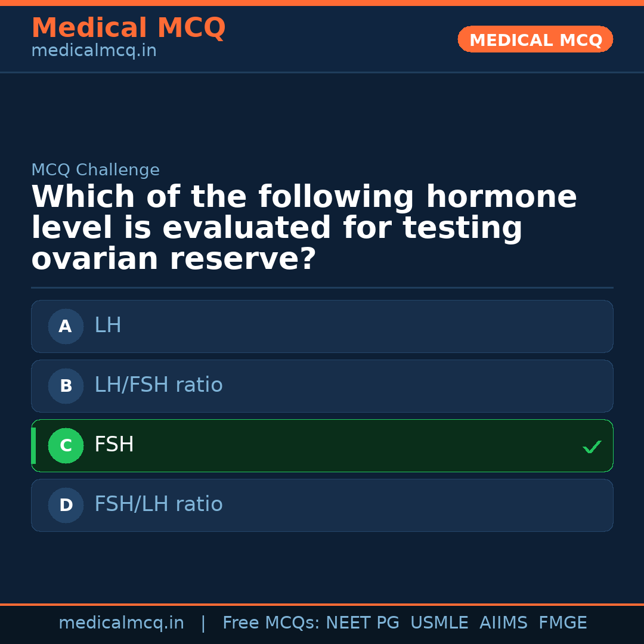Viewport: 644px width, 644px height.
Task: Go to the FMGE footer item
Action: [x=562, y=623]
